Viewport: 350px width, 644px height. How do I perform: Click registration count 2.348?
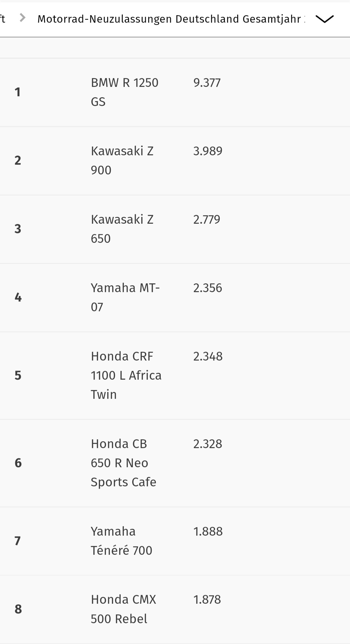(x=208, y=356)
